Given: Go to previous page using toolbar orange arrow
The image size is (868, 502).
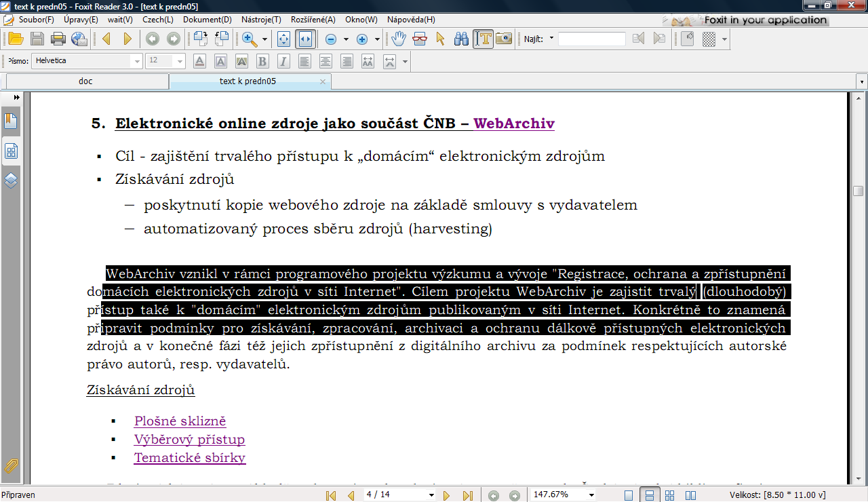Looking at the screenshot, I should pyautogui.click(x=106, y=39).
